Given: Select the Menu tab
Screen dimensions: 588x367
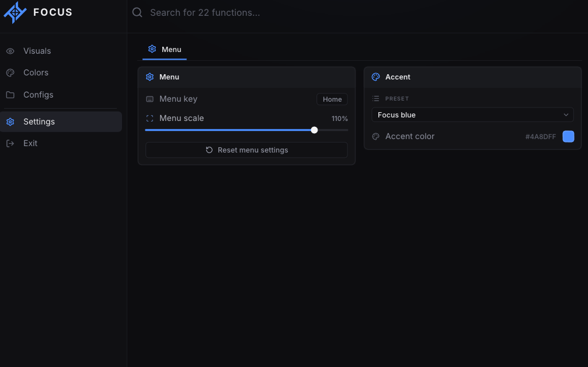Looking at the screenshot, I should click(165, 50).
